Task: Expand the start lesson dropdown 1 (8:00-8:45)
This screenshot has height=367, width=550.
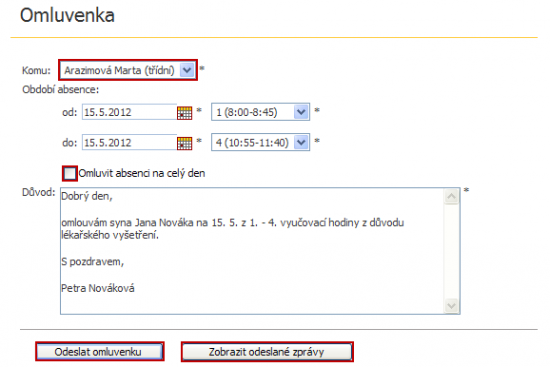Action: pos(260,112)
